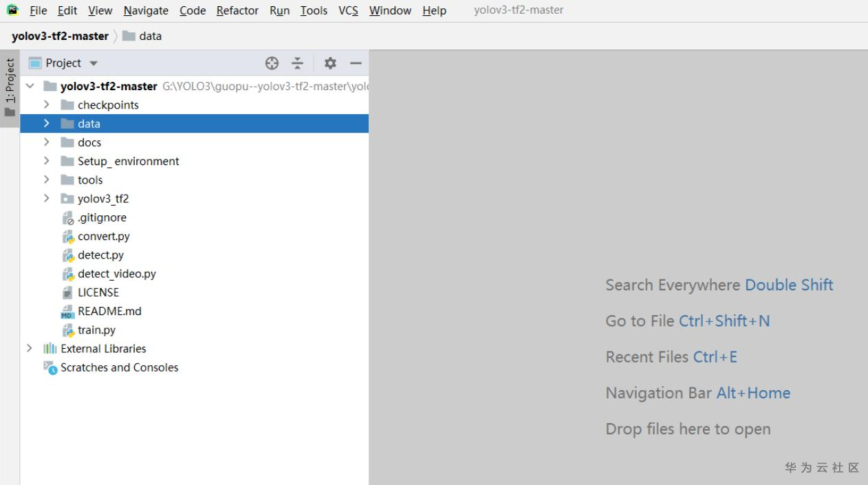Select .gitignore file name
The height and width of the screenshot is (485, 868).
click(x=102, y=217)
